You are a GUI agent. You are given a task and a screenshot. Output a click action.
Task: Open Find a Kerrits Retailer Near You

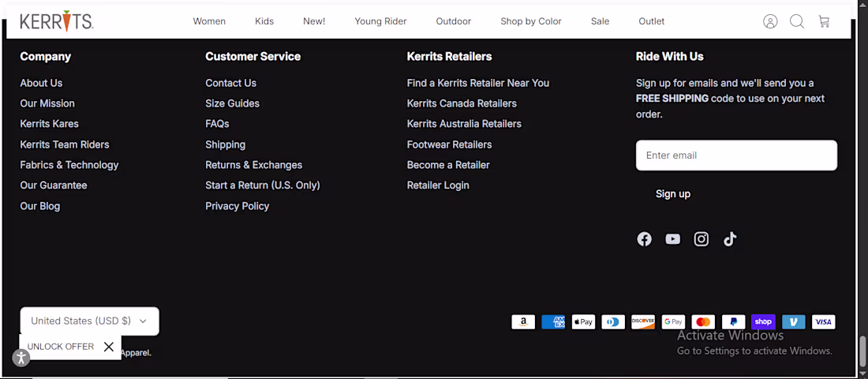tap(478, 83)
